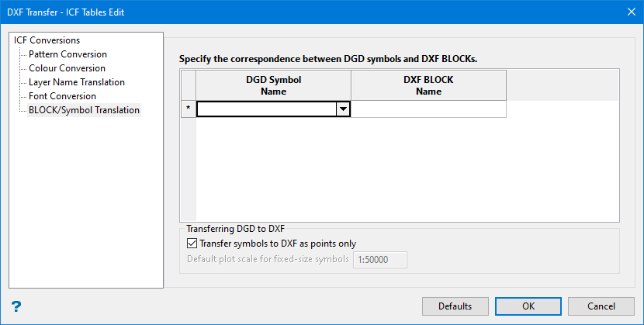Click the table's top-left corner selector
The image size is (644, 325).
(188, 85)
